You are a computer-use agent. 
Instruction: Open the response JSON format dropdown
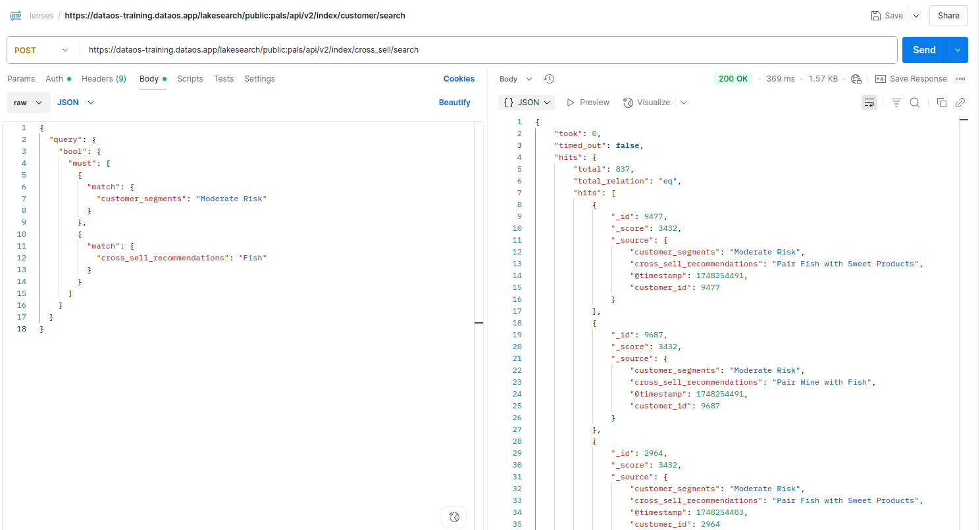click(x=527, y=103)
